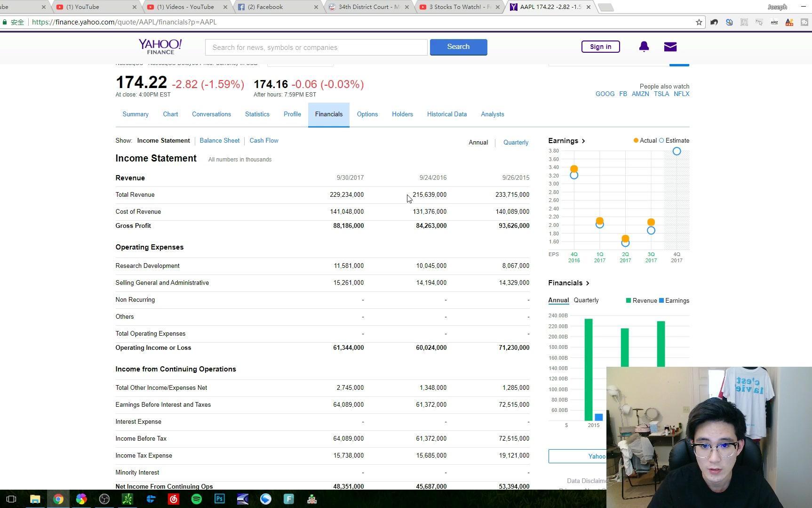Image resolution: width=812 pixels, height=508 pixels.
Task: Click the Research Development row label
Action: click(148, 266)
